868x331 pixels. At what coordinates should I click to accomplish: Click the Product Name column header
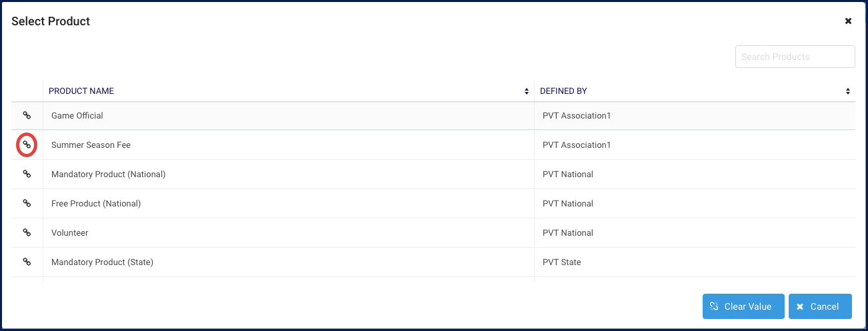click(x=81, y=91)
